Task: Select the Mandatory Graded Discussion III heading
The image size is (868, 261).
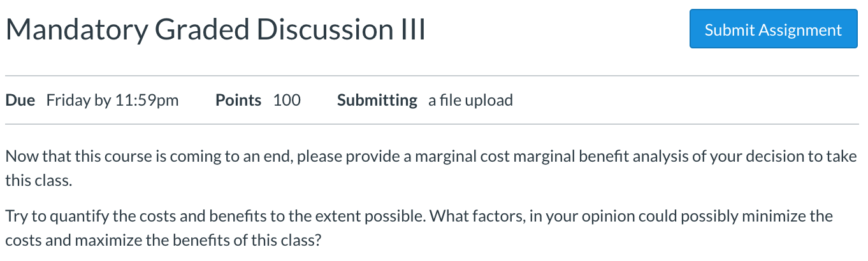Action: coord(216,30)
